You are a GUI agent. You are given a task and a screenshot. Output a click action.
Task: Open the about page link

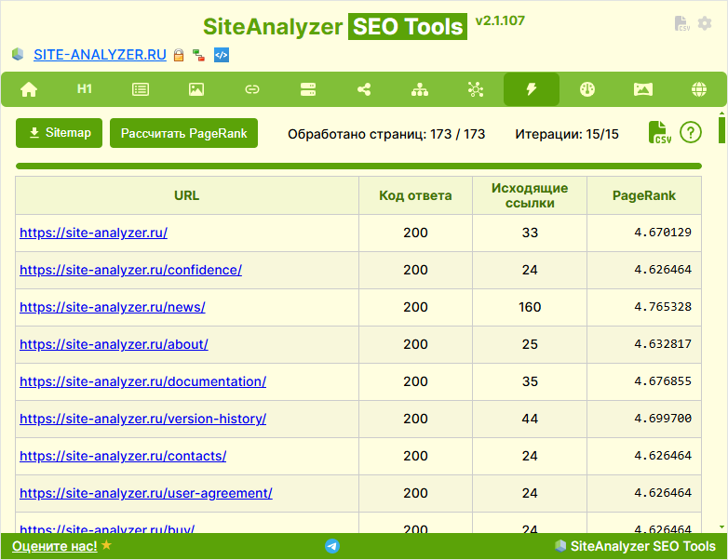(x=114, y=344)
